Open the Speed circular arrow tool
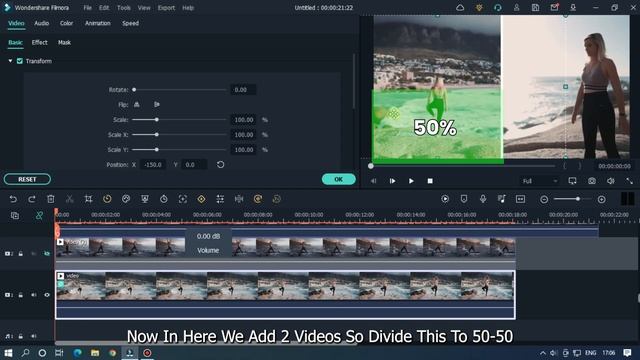This screenshot has height=360, width=640. coord(107,199)
